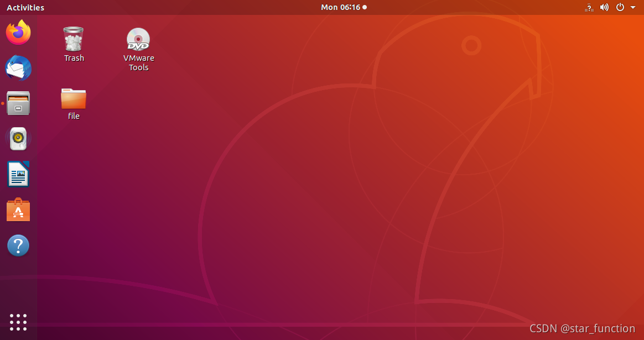Viewport: 644px width, 340px height.
Task: Click the volume speaker icon
Action: point(604,7)
